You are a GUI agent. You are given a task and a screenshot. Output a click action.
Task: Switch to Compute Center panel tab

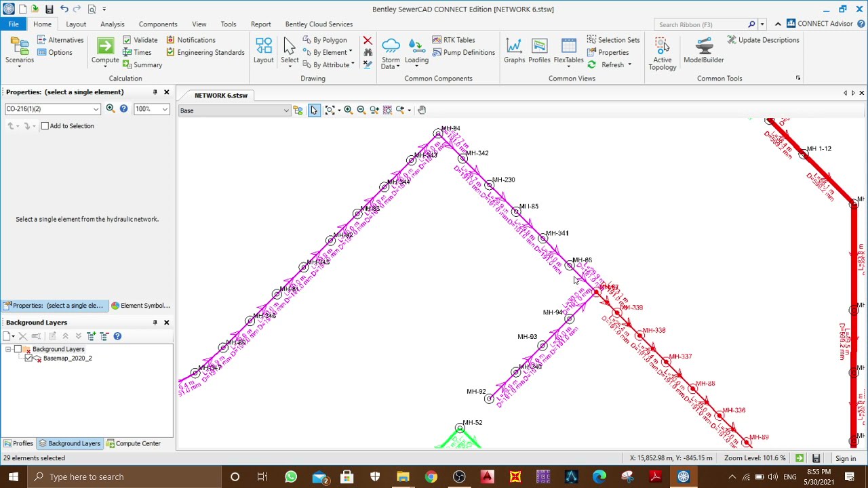(x=133, y=443)
